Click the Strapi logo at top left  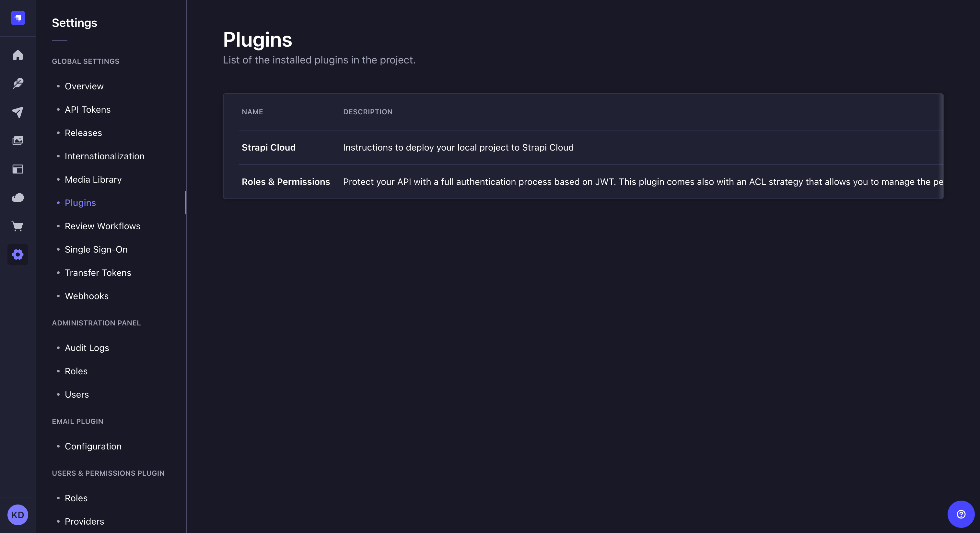[17, 17]
